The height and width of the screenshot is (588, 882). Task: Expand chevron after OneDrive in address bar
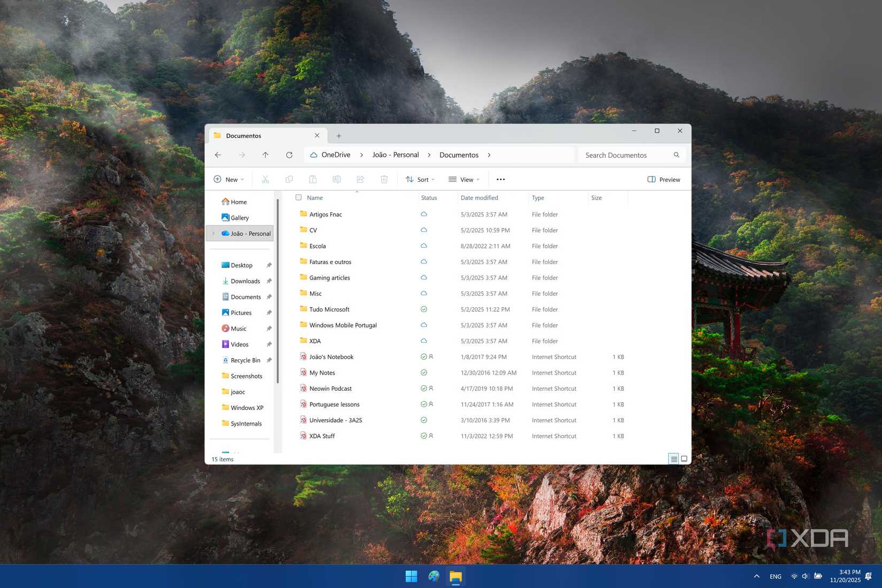coord(361,155)
